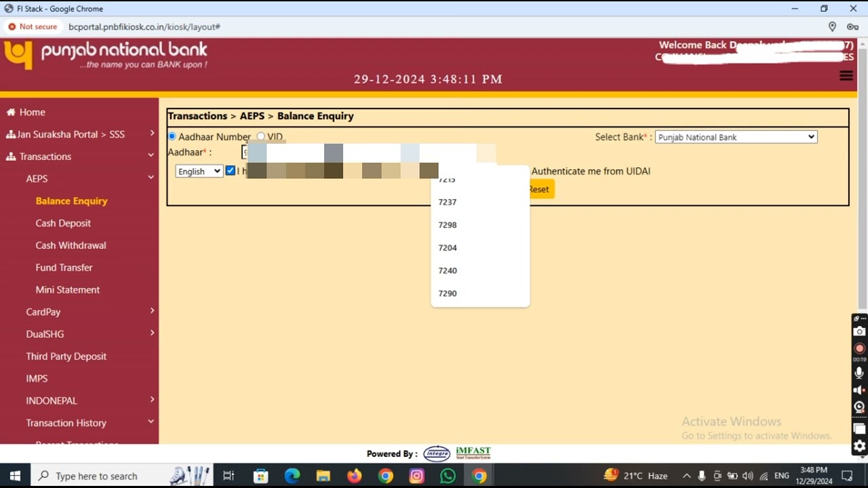The width and height of the screenshot is (868, 488).
Task: Toggle the recorder webcam icon
Action: coord(859,407)
